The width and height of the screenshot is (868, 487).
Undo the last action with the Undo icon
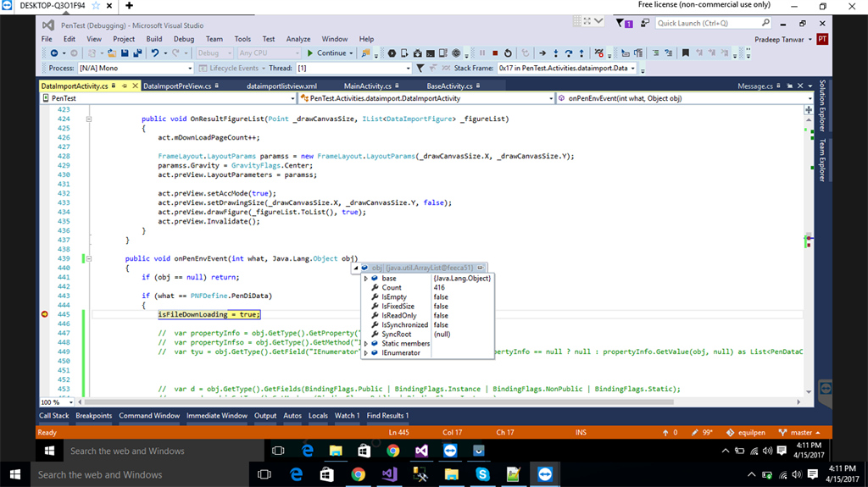[155, 53]
